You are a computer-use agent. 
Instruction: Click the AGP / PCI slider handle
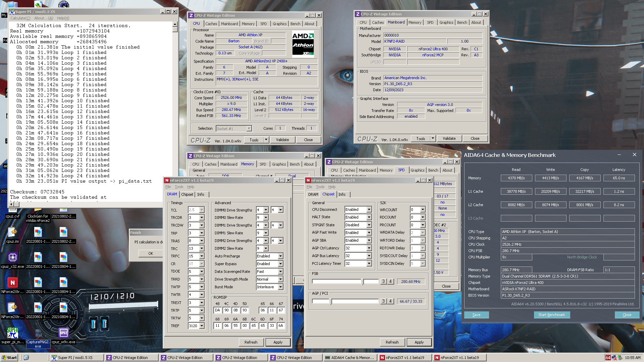pyautogui.click(x=331, y=301)
